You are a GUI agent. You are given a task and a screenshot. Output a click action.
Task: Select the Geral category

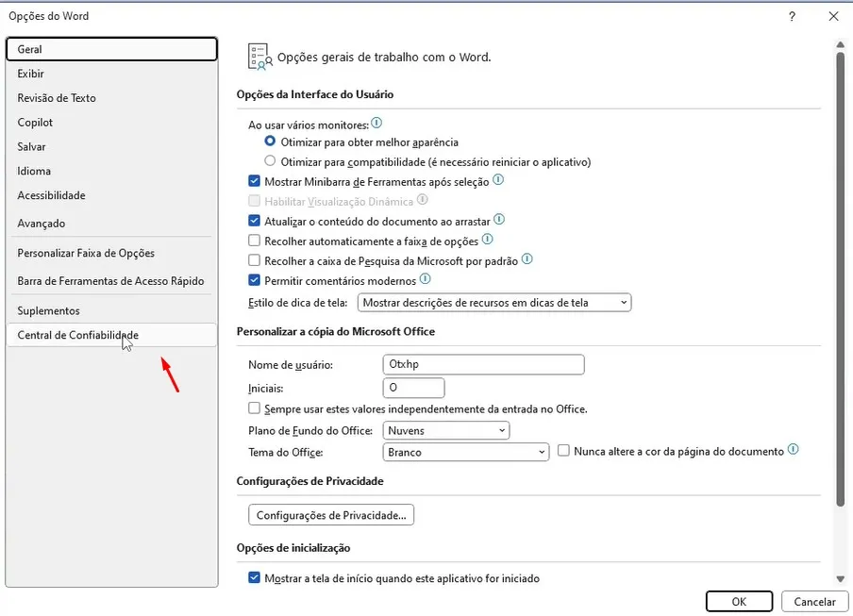click(111, 49)
